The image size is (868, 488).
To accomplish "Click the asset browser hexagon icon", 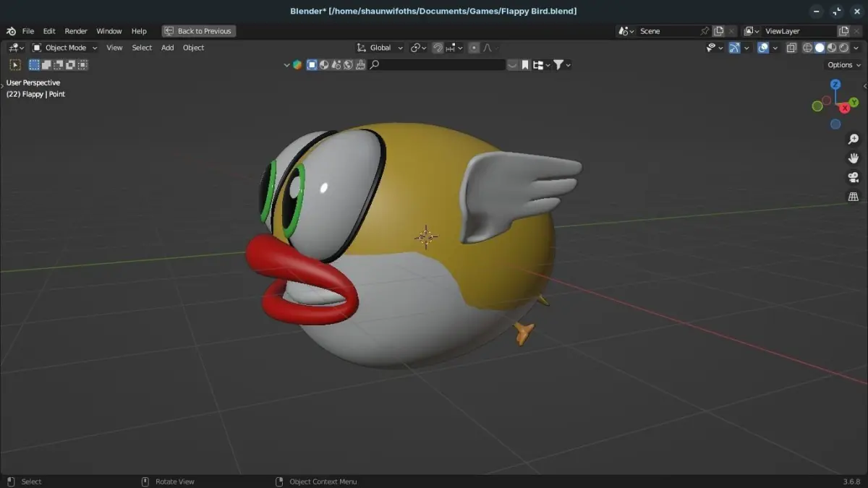I will [x=297, y=65].
